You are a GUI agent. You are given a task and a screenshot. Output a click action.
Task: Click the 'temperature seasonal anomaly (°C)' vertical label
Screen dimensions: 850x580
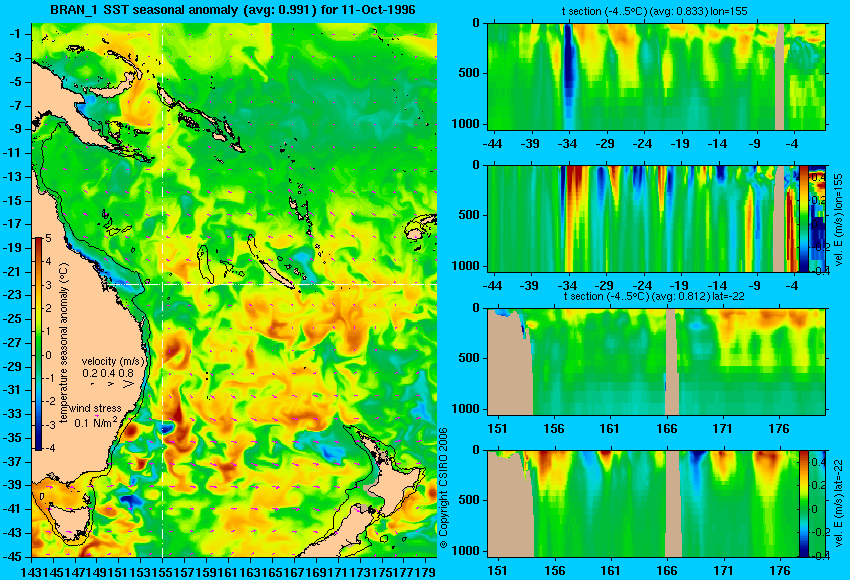63,343
